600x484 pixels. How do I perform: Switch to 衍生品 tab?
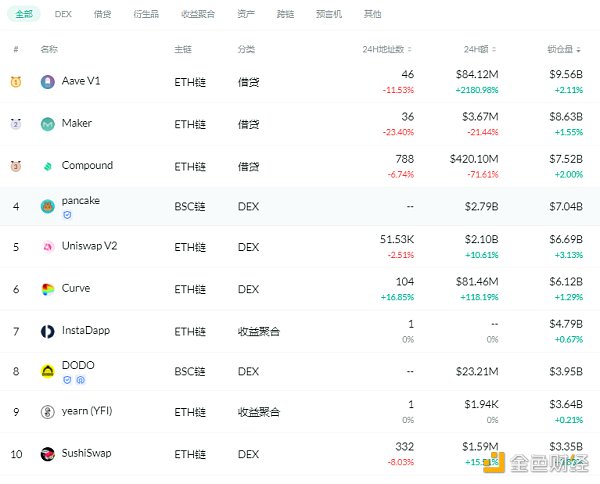coord(146,14)
